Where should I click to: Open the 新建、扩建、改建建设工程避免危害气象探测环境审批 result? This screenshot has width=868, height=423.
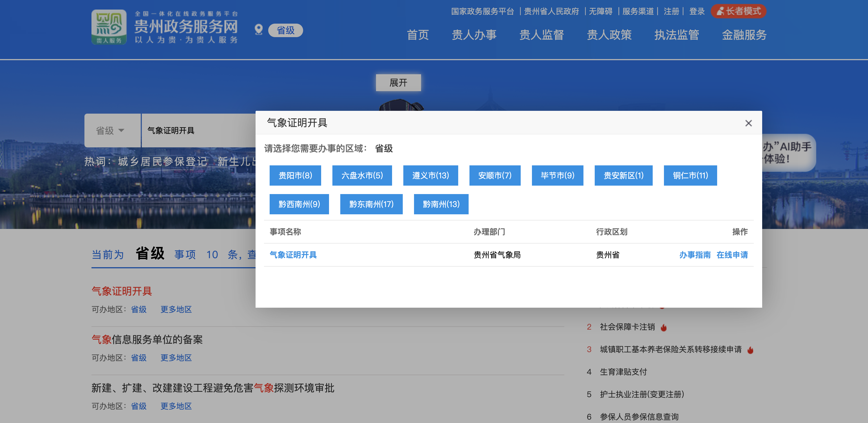point(212,388)
